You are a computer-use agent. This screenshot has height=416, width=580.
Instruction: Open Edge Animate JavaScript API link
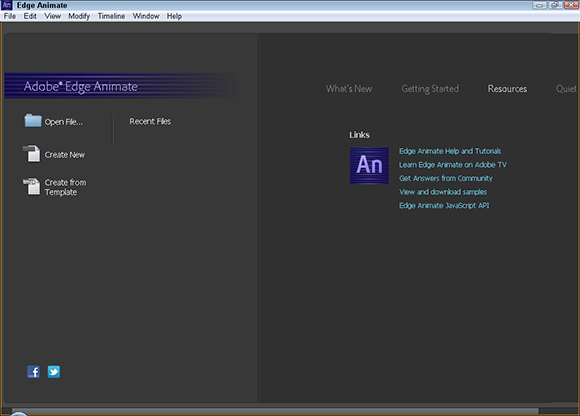[444, 206]
